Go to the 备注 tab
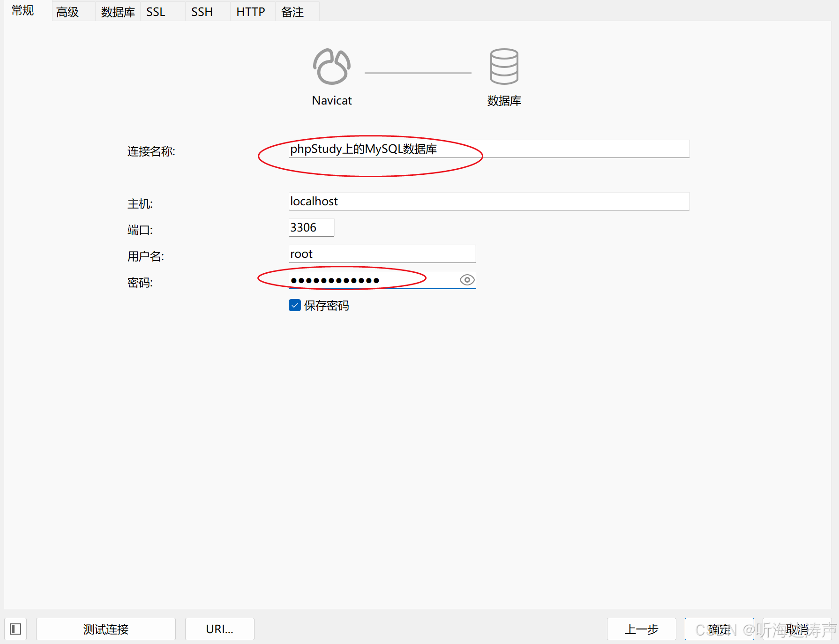Viewport: 839px width, 644px height. tap(292, 11)
